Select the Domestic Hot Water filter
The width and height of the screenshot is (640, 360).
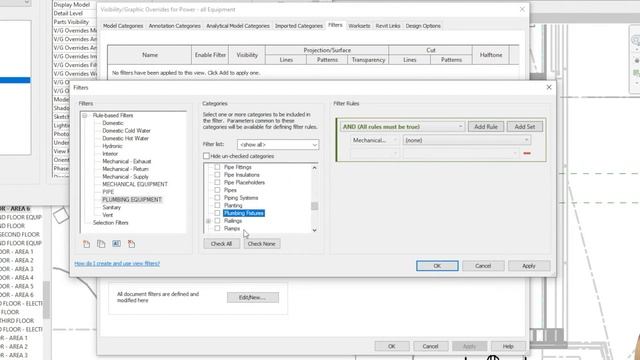[126, 138]
